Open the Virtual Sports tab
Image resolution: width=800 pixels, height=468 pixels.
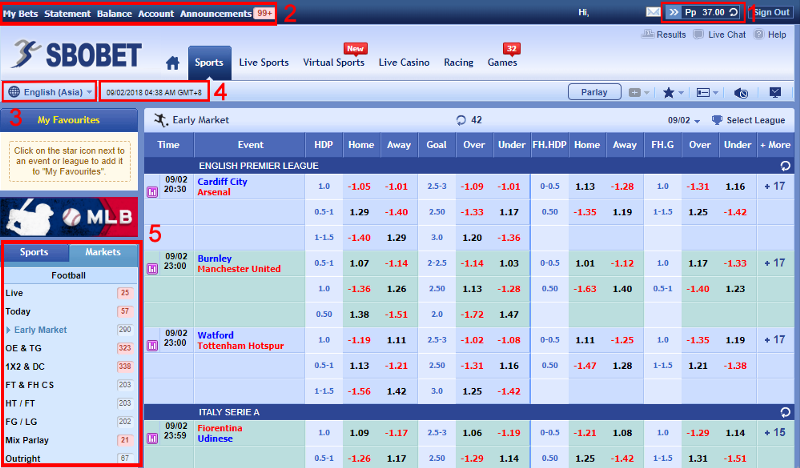coord(334,63)
